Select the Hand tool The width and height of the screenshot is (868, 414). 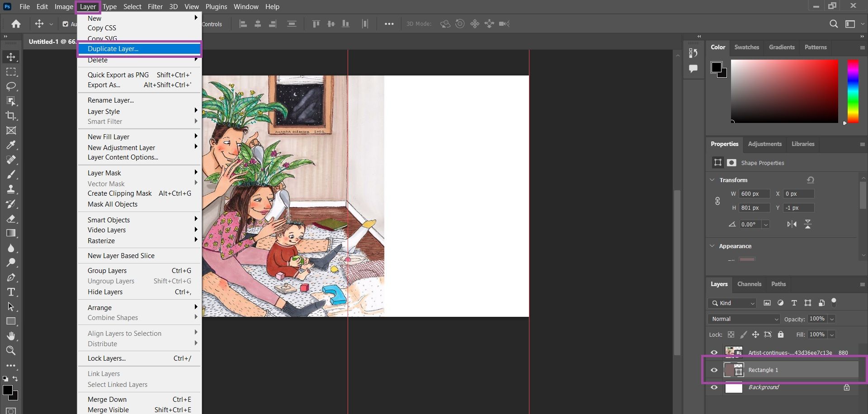(11, 336)
